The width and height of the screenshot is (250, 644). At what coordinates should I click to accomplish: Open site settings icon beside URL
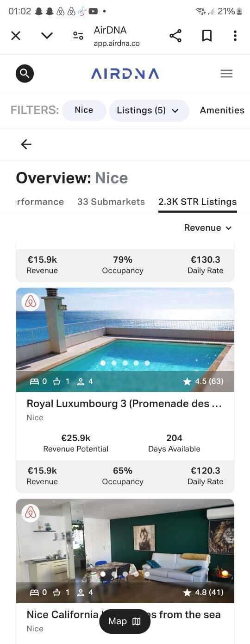pos(78,36)
